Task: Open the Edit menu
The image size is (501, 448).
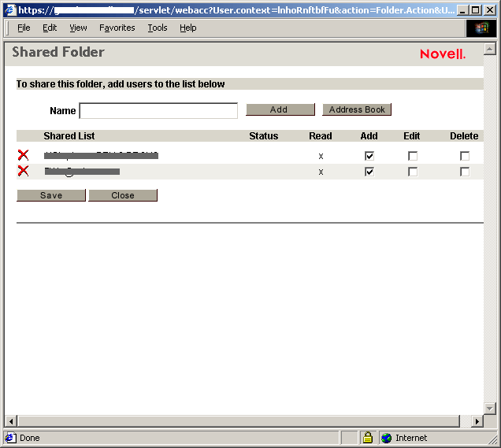Action: 50,28
